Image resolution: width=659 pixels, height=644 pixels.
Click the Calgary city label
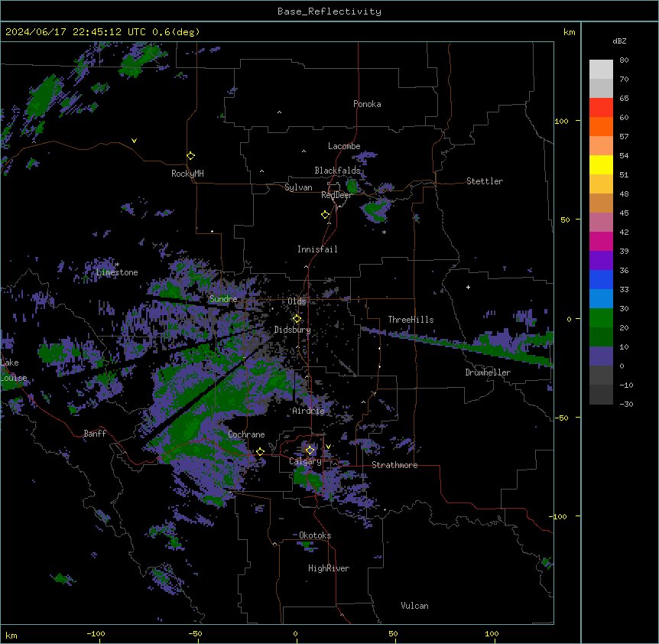tap(306, 461)
